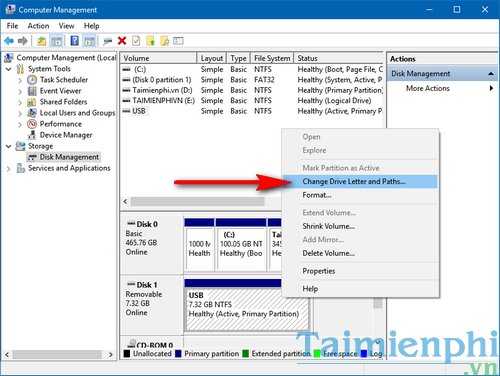The height and width of the screenshot is (376, 500).
Task: Collapse the Disk Management actions section
Action: pyautogui.click(x=491, y=74)
